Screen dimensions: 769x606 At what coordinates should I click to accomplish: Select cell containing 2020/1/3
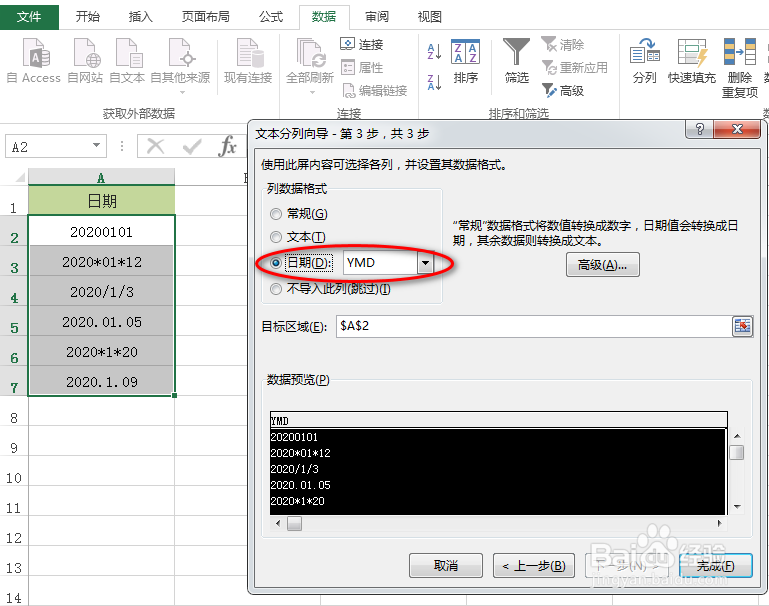pos(102,291)
